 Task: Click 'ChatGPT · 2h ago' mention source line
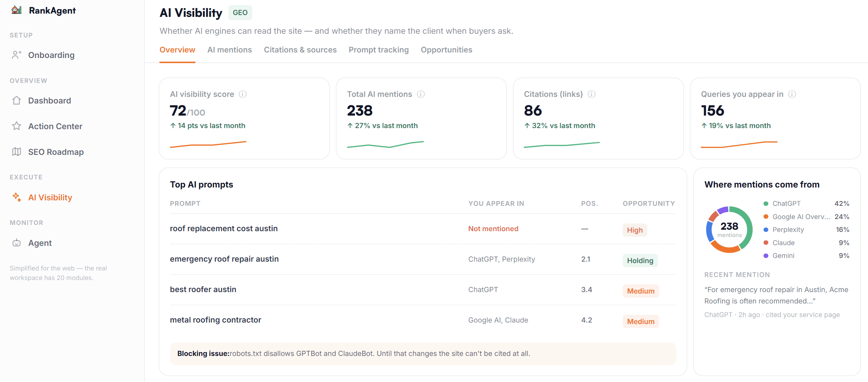point(772,315)
